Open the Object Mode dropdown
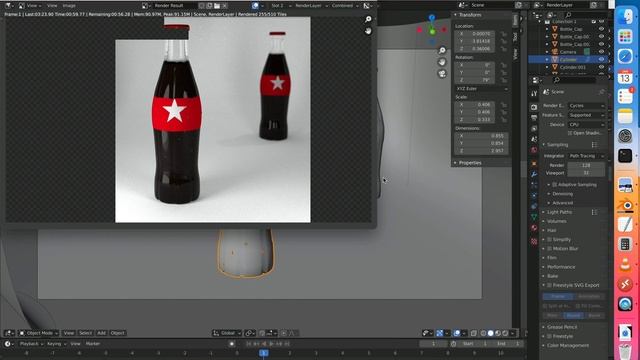Image resolution: width=640 pixels, height=360 pixels. pyautogui.click(x=39, y=333)
